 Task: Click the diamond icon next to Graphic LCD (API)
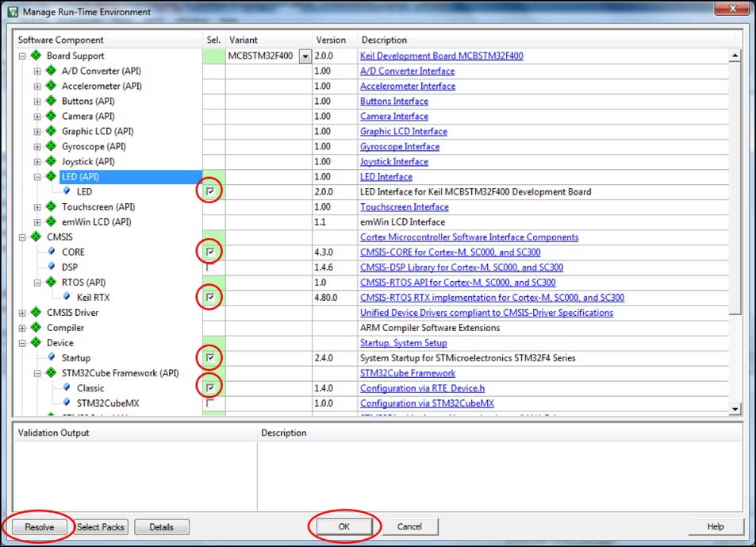click(51, 131)
